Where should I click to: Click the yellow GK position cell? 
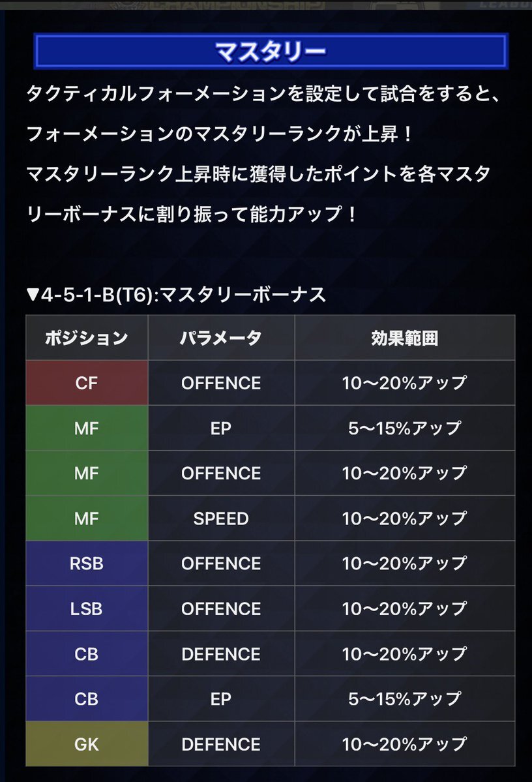87,744
